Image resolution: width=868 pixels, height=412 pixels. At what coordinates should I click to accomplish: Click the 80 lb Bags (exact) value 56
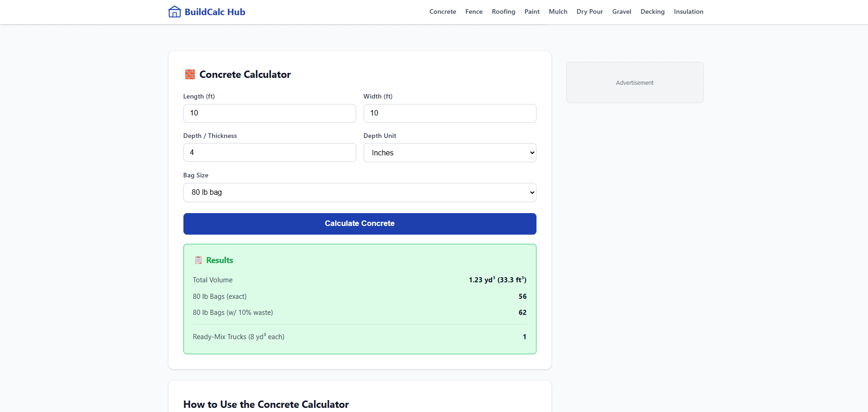click(x=523, y=297)
